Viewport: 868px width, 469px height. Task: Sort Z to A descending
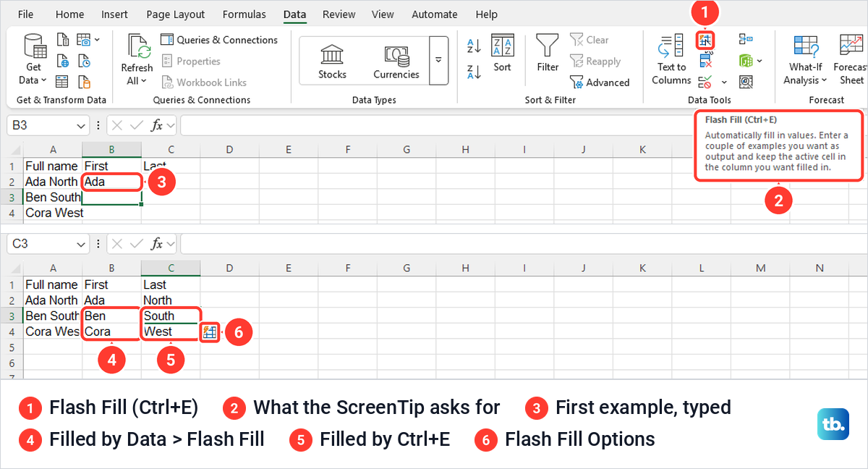pyautogui.click(x=475, y=71)
